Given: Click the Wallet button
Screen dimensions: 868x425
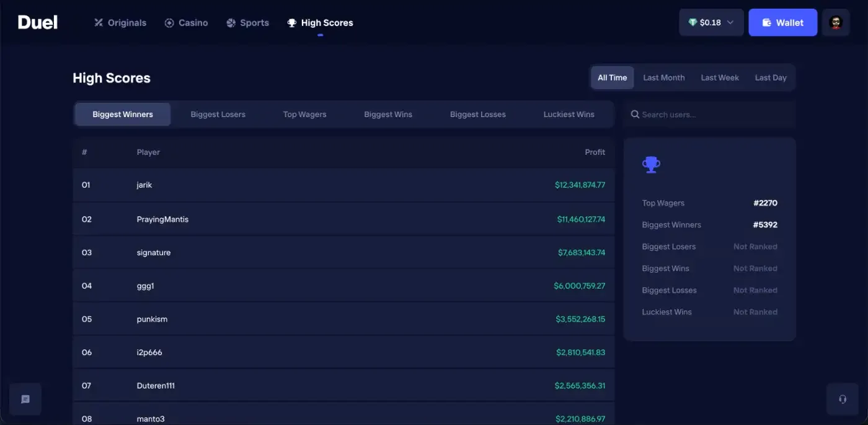Looking at the screenshot, I should pos(782,22).
